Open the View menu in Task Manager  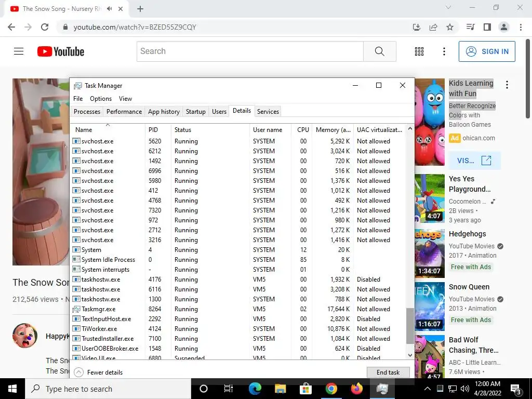click(x=125, y=98)
